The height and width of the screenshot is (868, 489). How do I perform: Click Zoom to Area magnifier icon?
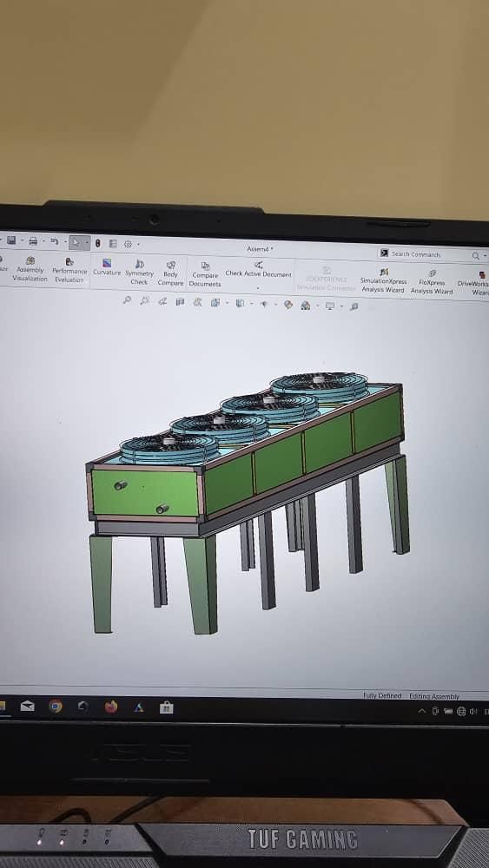pyautogui.click(x=145, y=300)
